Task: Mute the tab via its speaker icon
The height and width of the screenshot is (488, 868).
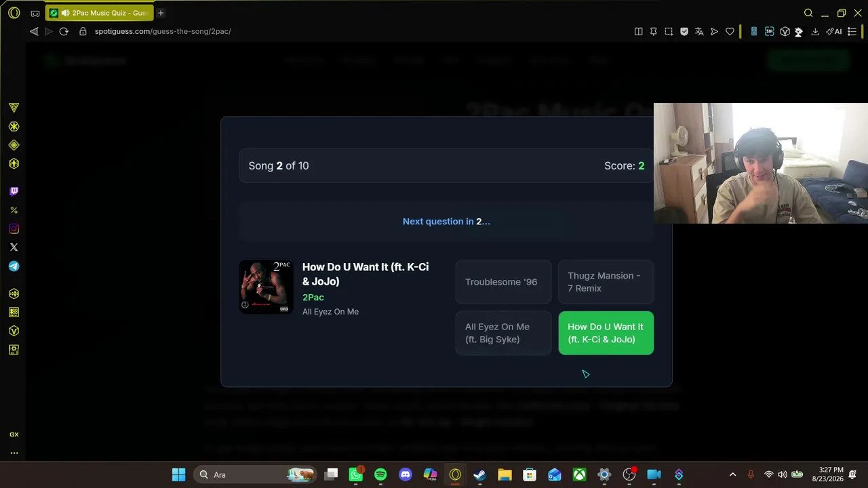Action: (x=65, y=13)
